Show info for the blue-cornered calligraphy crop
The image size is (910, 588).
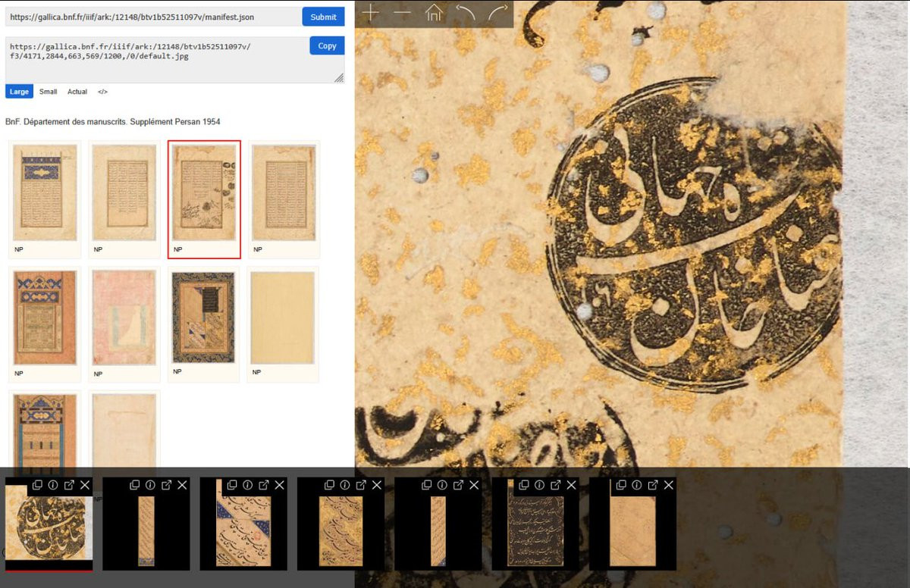[x=248, y=485]
